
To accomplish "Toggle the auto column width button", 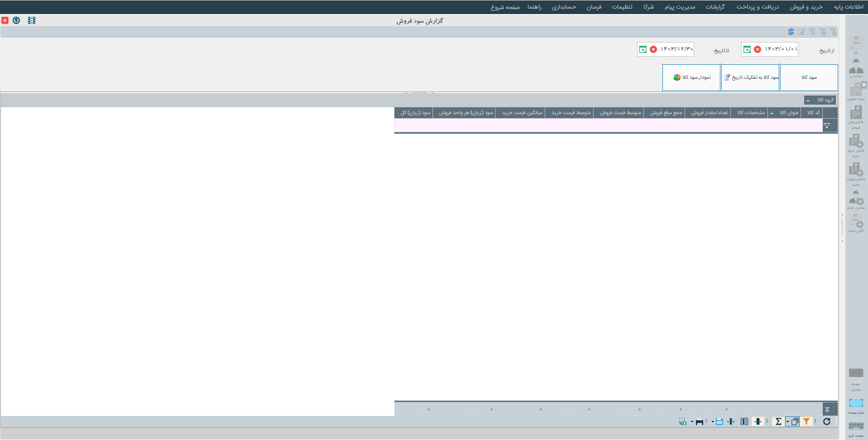I will point(758,421).
